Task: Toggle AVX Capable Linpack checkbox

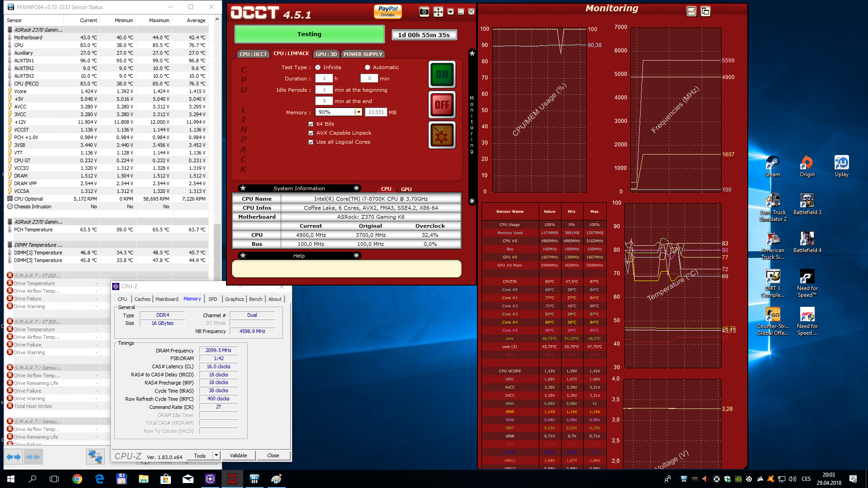Action: pos(311,133)
